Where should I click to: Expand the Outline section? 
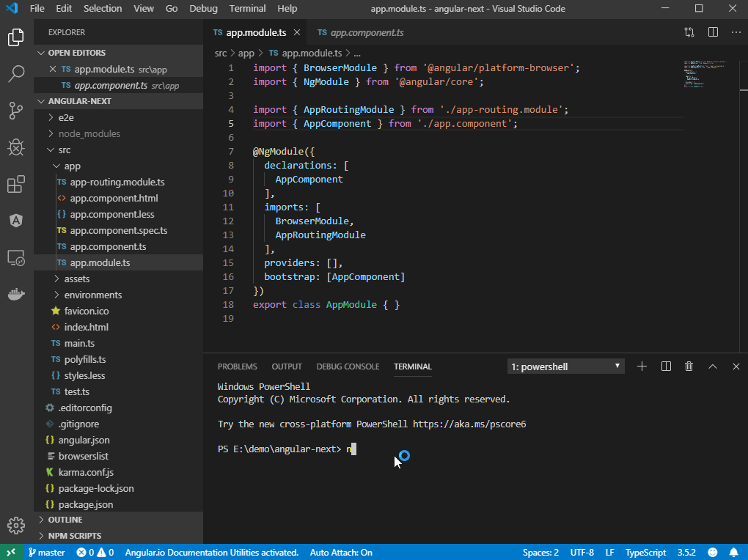(118, 520)
